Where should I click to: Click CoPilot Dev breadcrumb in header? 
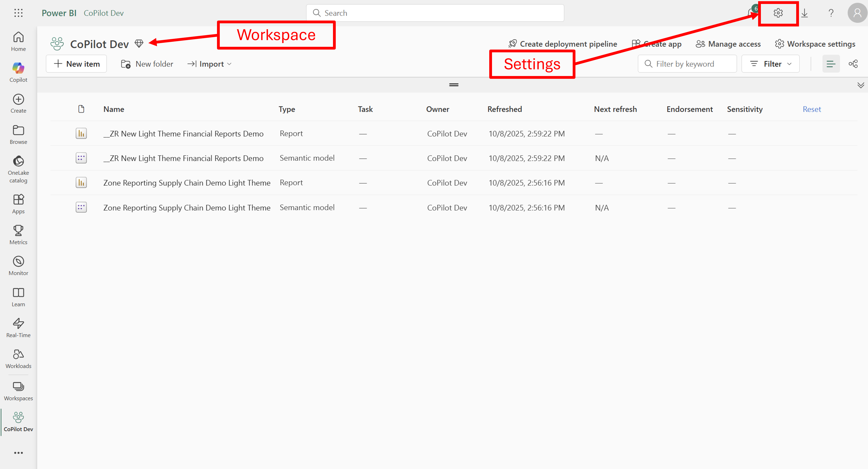click(x=103, y=13)
